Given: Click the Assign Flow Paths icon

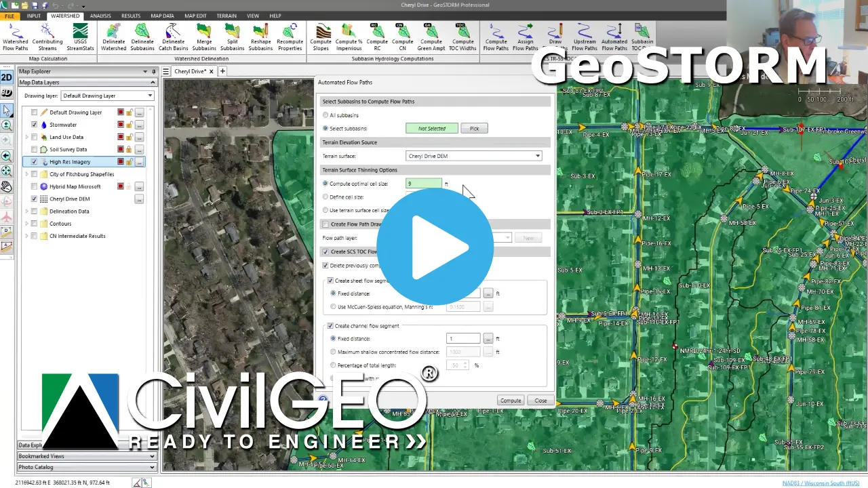Looking at the screenshot, I should [525, 37].
